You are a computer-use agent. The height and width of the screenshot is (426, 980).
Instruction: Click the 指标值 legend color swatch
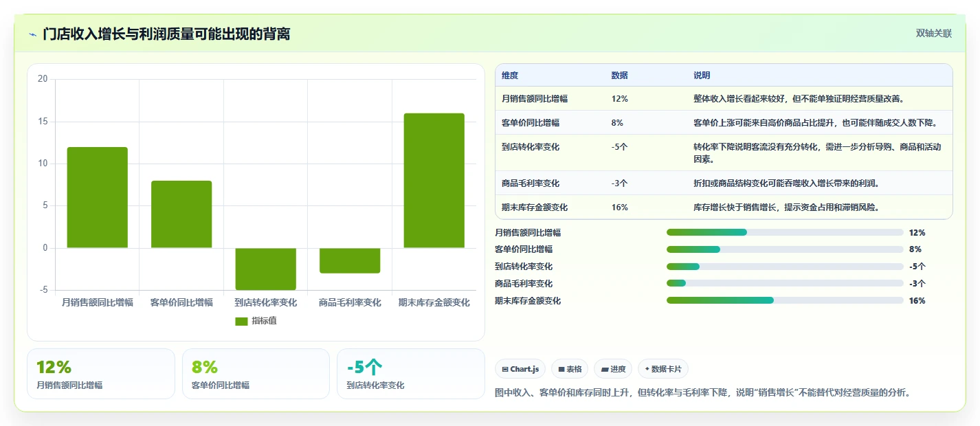point(241,321)
